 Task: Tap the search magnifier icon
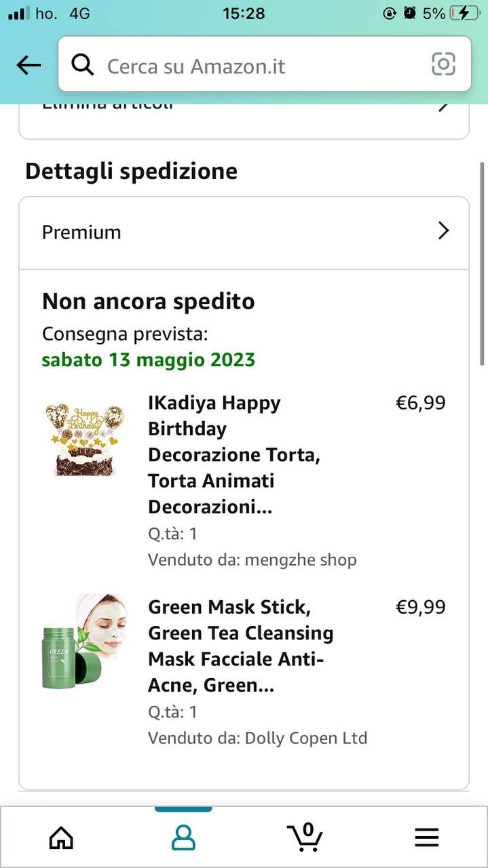pos(83,65)
